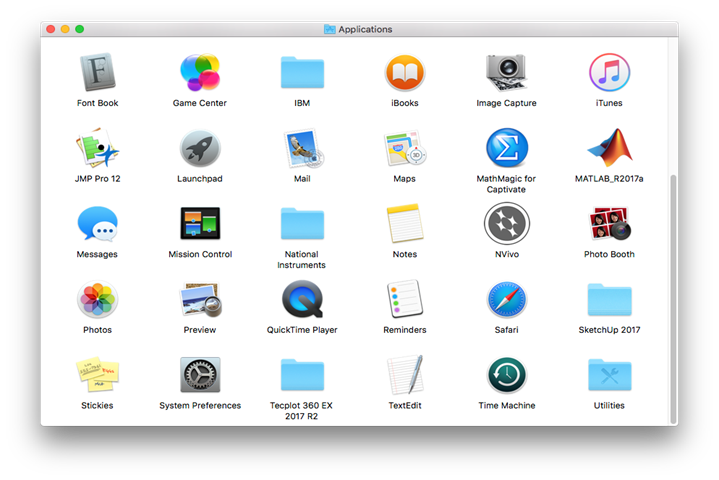Zoom the Applications window with green button
This screenshot has width=719, height=480.
click(80, 29)
